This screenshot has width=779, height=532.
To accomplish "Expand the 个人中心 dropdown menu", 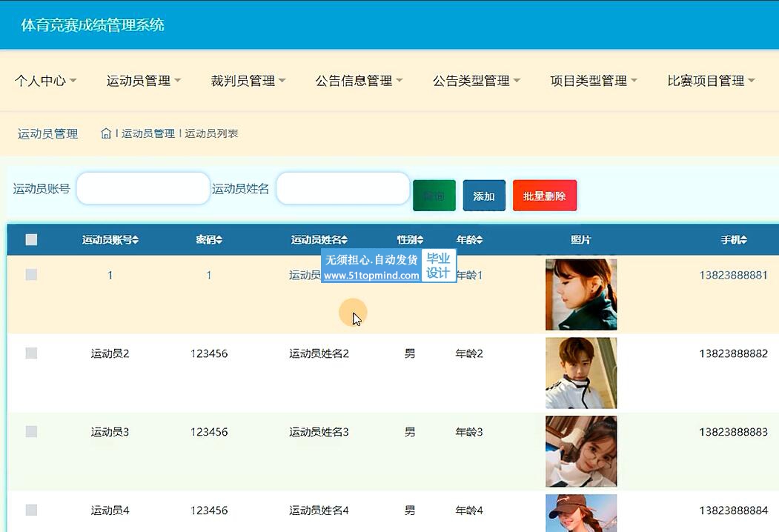I will point(46,81).
